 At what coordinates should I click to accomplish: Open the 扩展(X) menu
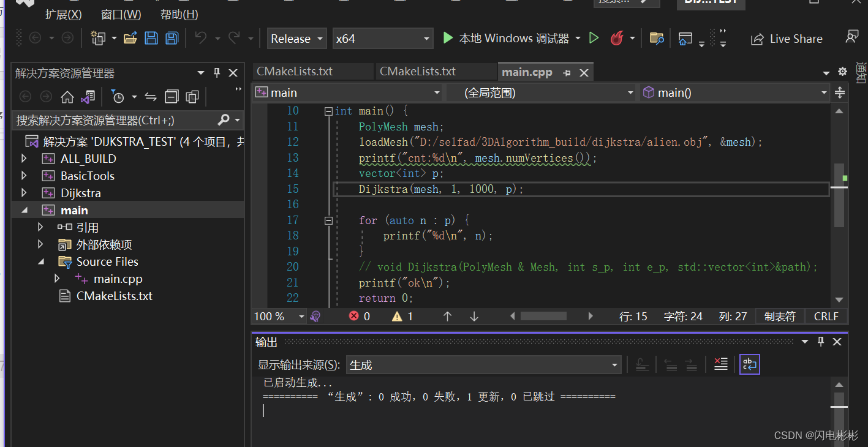click(x=63, y=14)
